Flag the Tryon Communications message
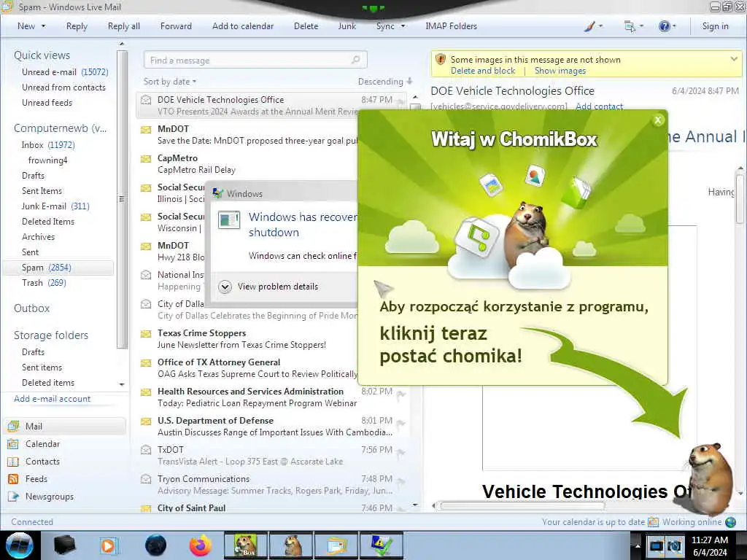 coord(401,481)
